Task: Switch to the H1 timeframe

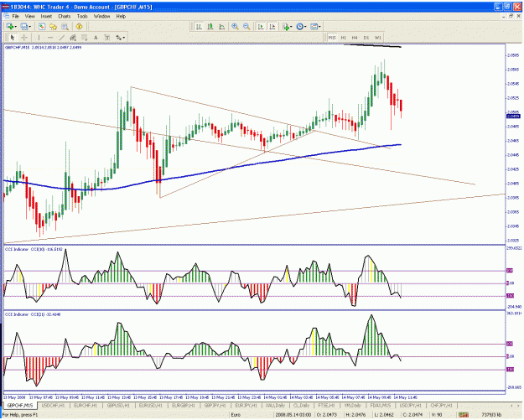Action: [344, 38]
